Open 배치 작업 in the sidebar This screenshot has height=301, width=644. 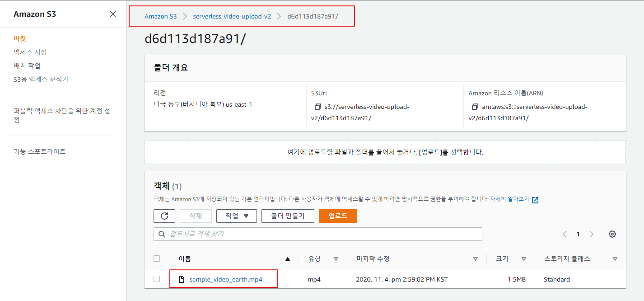pos(27,66)
